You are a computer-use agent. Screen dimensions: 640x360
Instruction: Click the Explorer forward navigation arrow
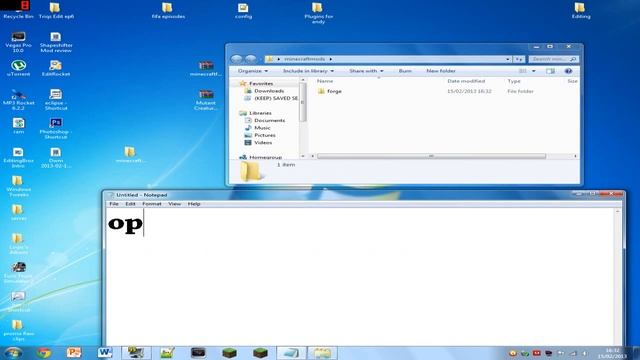coord(251,59)
